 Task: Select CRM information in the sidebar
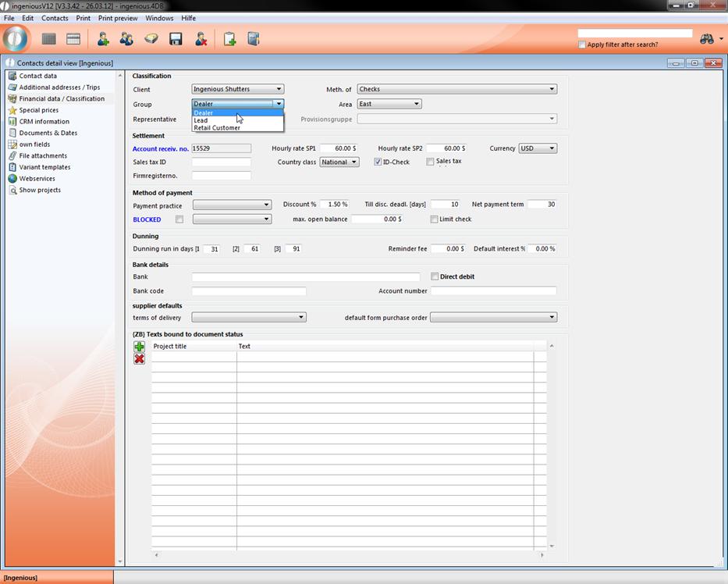click(44, 122)
